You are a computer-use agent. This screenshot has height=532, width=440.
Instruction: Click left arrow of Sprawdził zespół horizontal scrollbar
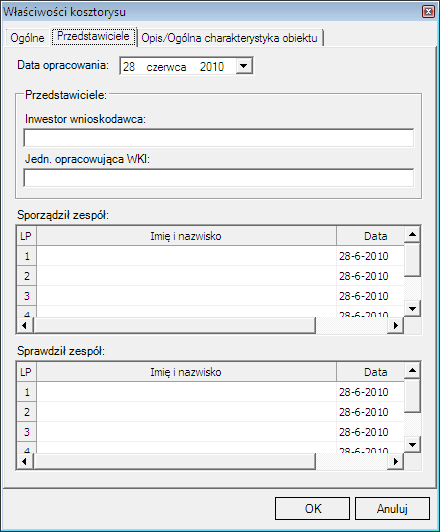click(24, 461)
